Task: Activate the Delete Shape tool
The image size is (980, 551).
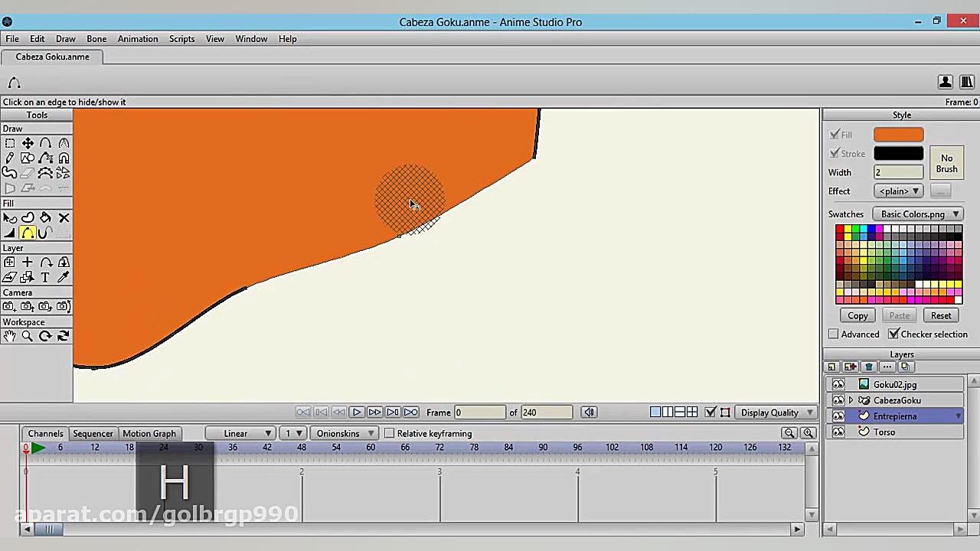Action: pyautogui.click(x=64, y=217)
